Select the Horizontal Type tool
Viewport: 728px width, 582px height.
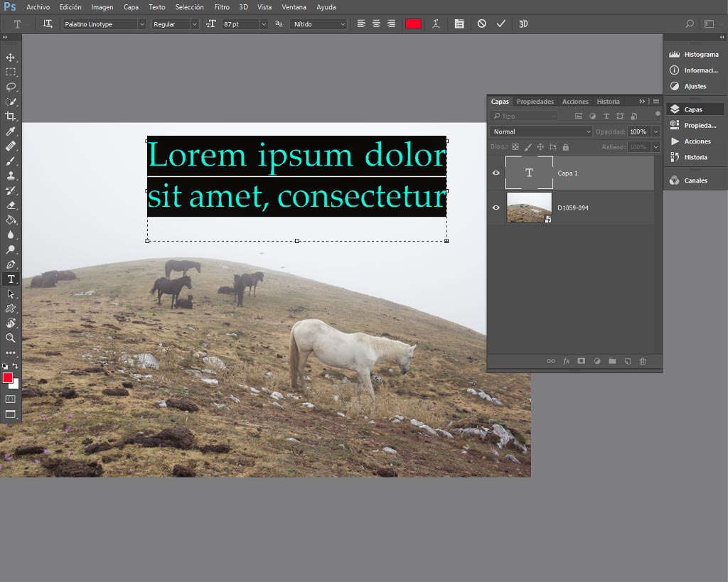(11, 279)
